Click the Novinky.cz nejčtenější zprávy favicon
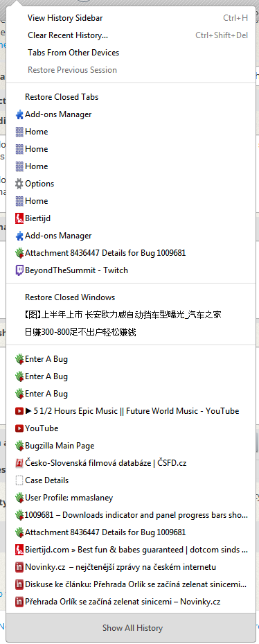 (19, 567)
